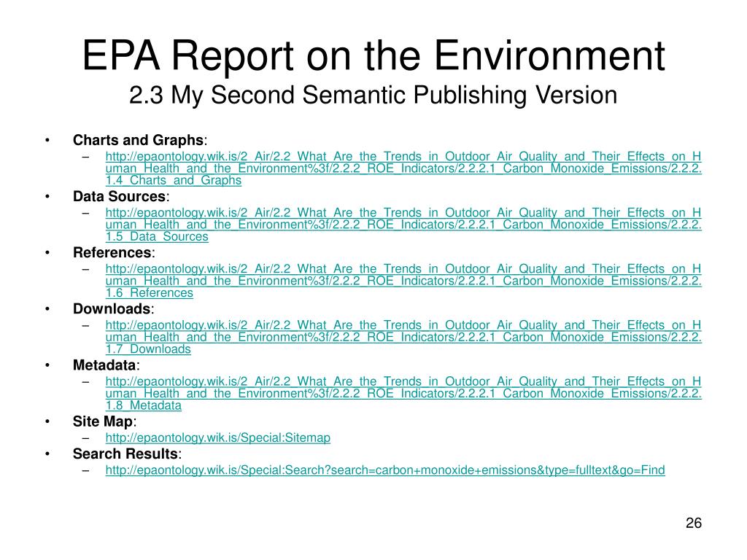
Task: Visit the 1.8 Metadata URL
Action: [403, 393]
